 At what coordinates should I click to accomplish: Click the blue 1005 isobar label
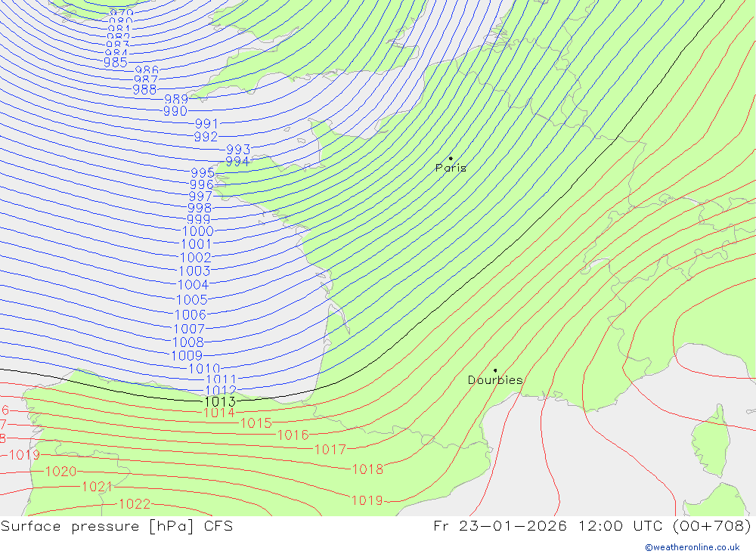192,300
